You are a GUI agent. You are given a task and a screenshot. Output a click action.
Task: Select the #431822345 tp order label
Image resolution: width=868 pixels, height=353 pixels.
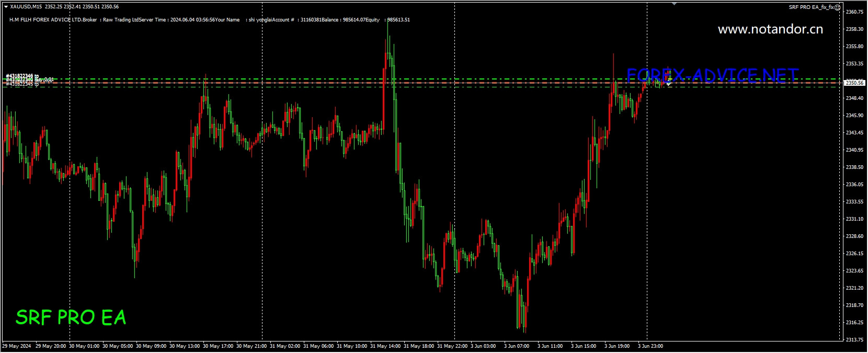pyautogui.click(x=22, y=84)
